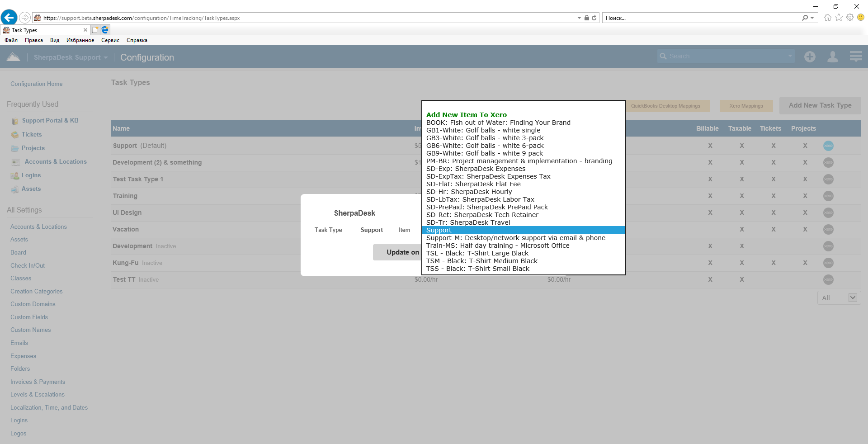This screenshot has width=868, height=444.
Task: Open the Избранное browser menu
Action: (80, 40)
